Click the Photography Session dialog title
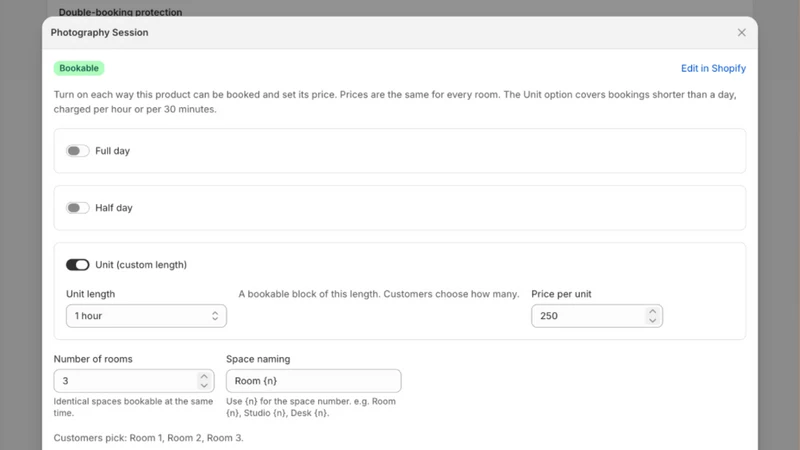The image size is (800, 450). click(99, 33)
